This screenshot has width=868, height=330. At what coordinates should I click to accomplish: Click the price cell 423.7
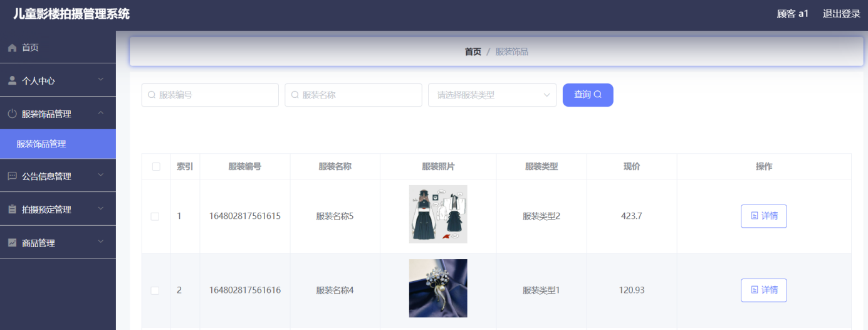pyautogui.click(x=632, y=216)
